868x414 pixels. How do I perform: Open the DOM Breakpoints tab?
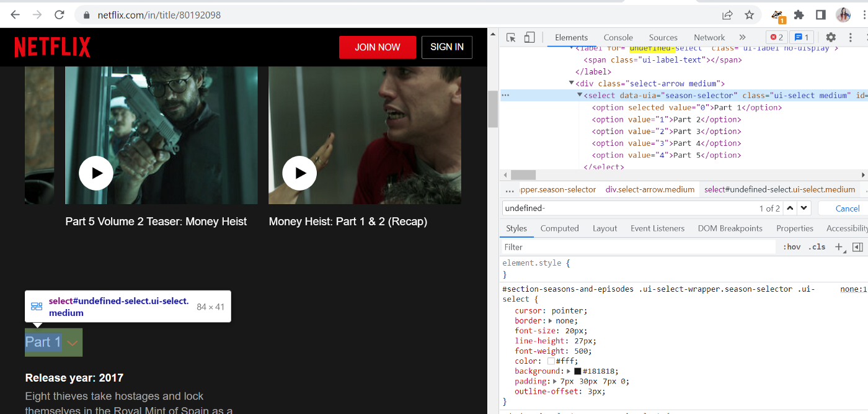tap(730, 228)
